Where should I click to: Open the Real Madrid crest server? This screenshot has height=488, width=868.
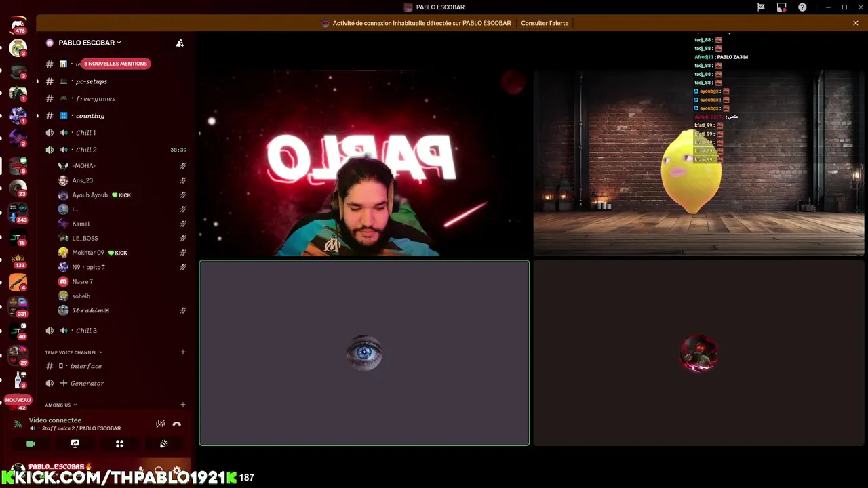pyautogui.click(x=18, y=49)
